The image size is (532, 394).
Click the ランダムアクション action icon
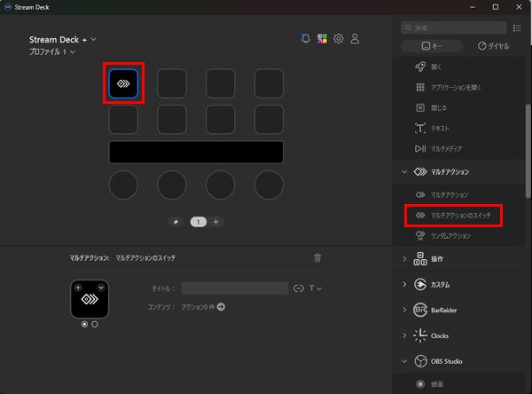pyautogui.click(x=420, y=235)
